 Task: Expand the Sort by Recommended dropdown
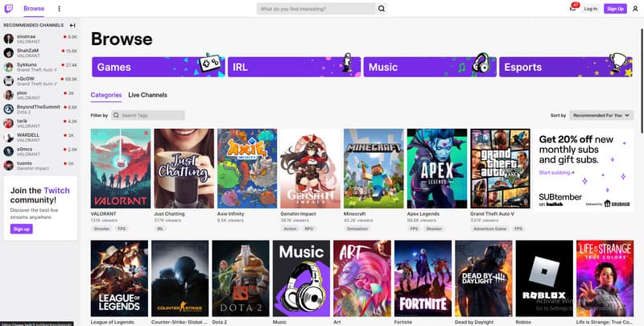(601, 115)
